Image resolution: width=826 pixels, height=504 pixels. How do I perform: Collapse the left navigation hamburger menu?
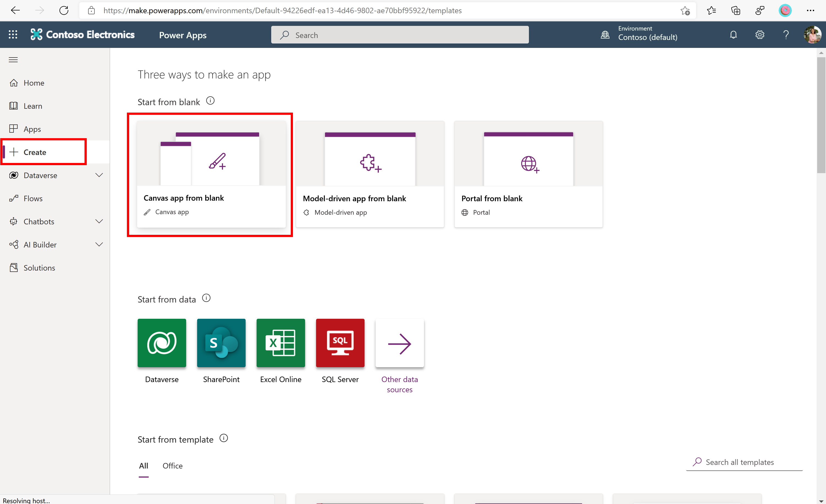(x=13, y=60)
